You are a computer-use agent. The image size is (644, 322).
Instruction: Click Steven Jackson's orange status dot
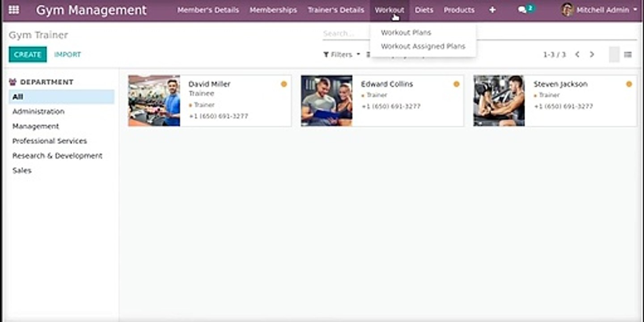click(x=629, y=84)
